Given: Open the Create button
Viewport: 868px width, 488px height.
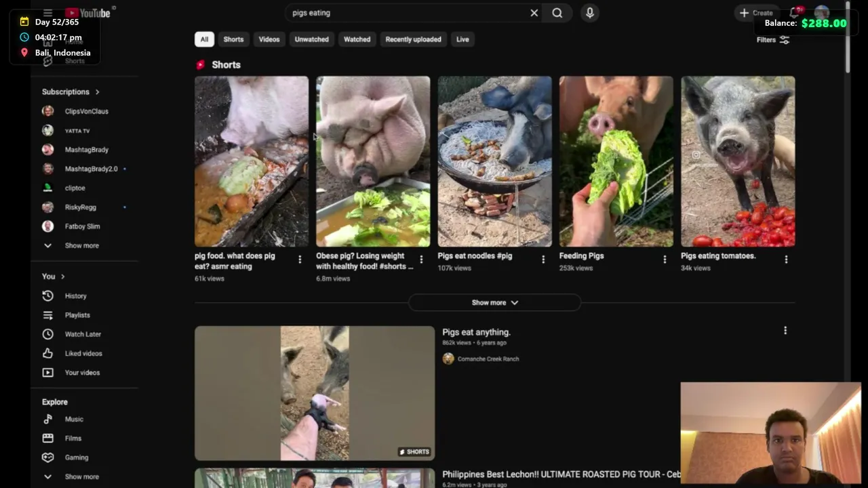Looking at the screenshot, I should [756, 13].
